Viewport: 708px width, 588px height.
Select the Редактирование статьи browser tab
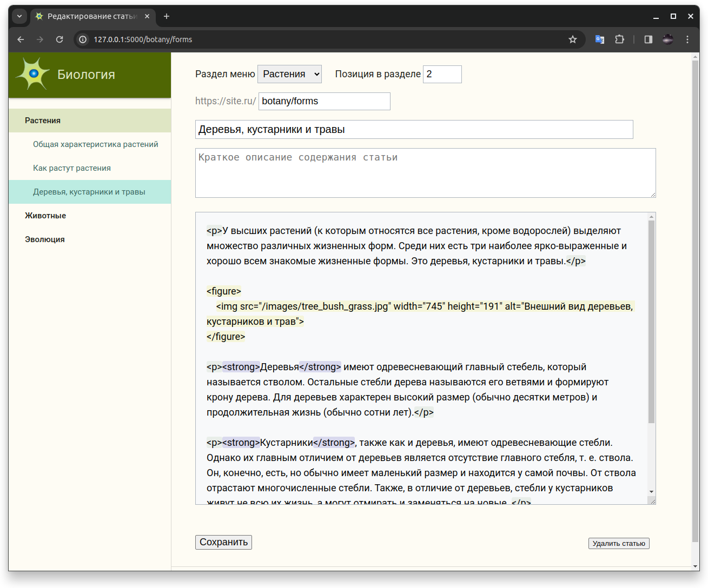pyautogui.click(x=92, y=16)
